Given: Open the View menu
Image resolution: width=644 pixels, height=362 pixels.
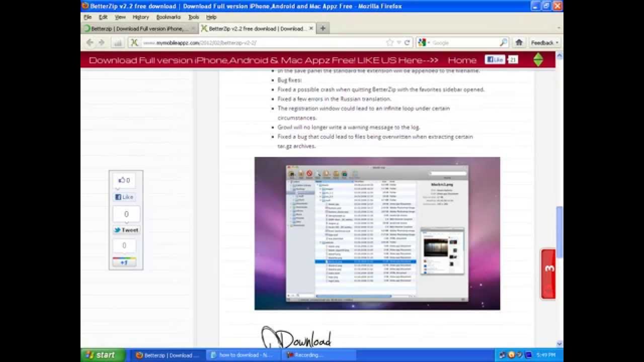Looking at the screenshot, I should tap(120, 17).
